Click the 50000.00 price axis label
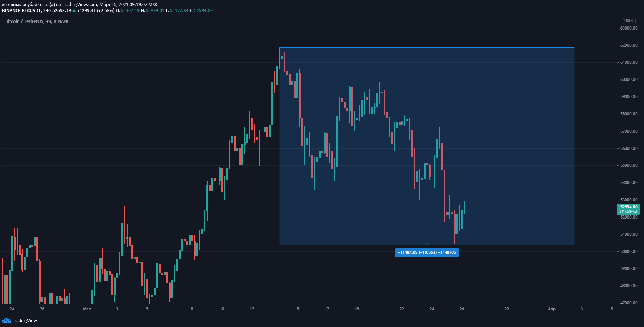Viewport: 644px width, 327px height. 629,252
